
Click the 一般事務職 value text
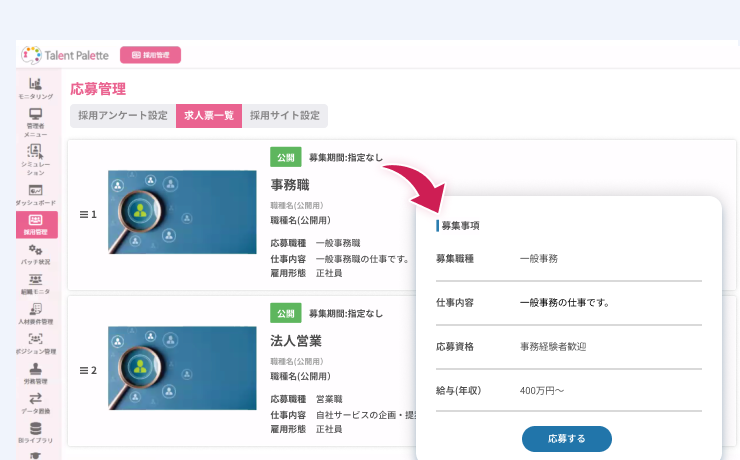pos(338,243)
